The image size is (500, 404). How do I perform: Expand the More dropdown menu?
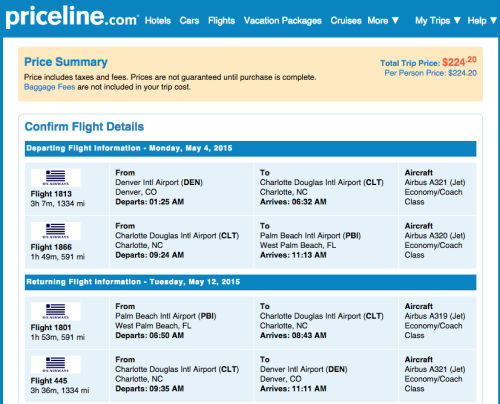[x=383, y=21]
